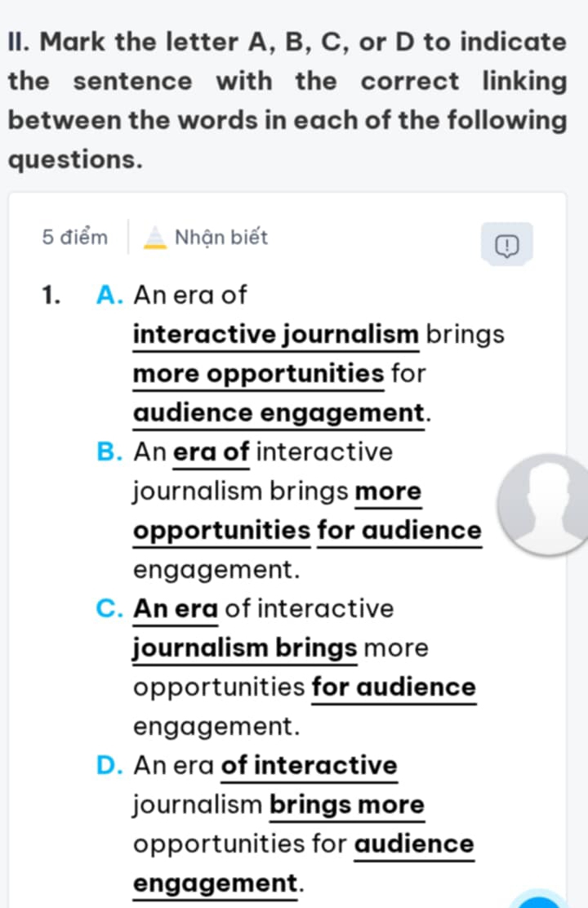
Task: Choose answer option letter B
Action: (x=109, y=452)
